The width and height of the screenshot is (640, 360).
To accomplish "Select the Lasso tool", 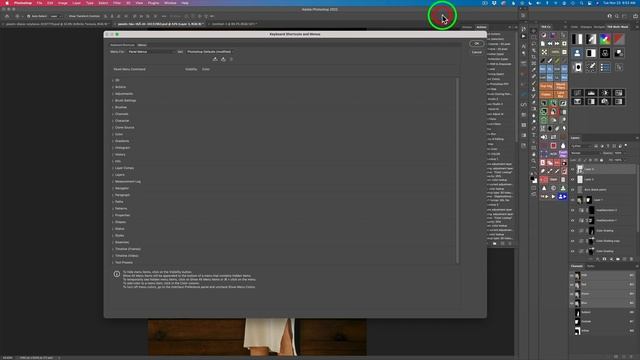I will [x=533, y=44].
